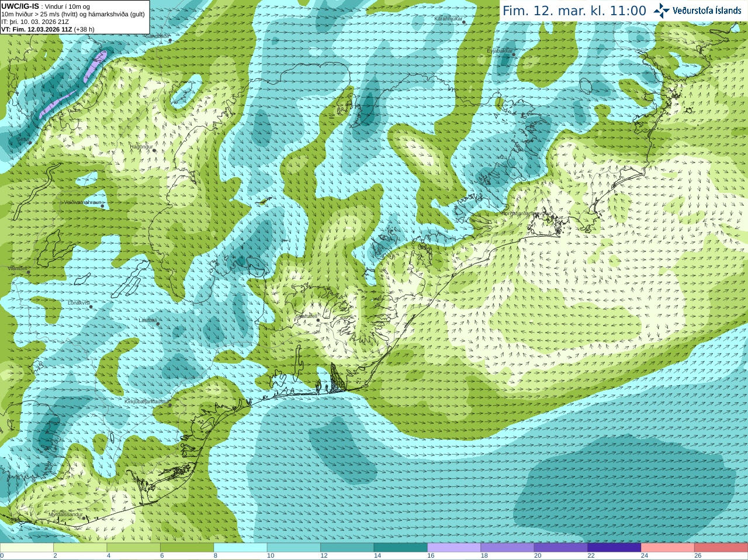Image resolution: width=748 pixels, height=560 pixels.
Task: Pick the 0–2 m/s cream legend swatch
Action: (x=26, y=548)
